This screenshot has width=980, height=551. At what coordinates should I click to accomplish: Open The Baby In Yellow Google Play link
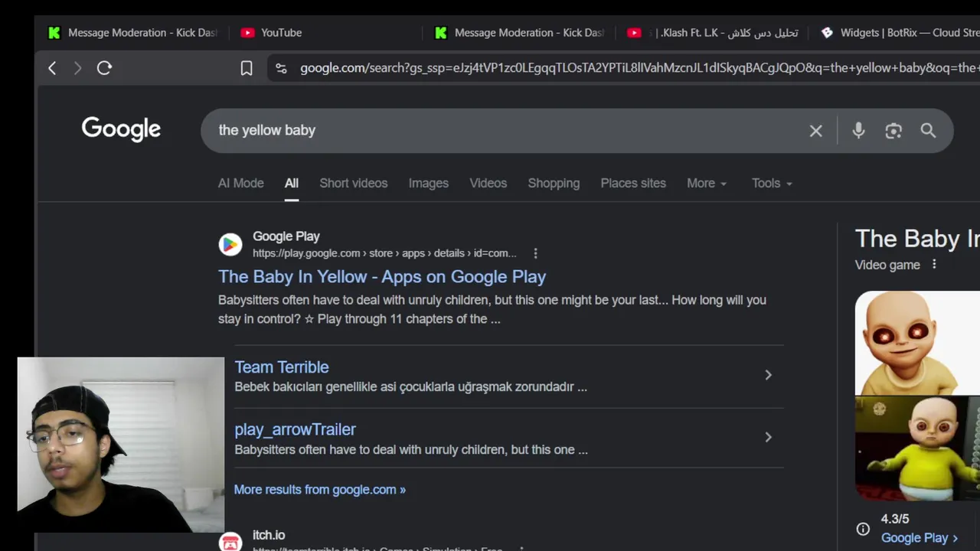[x=382, y=277]
